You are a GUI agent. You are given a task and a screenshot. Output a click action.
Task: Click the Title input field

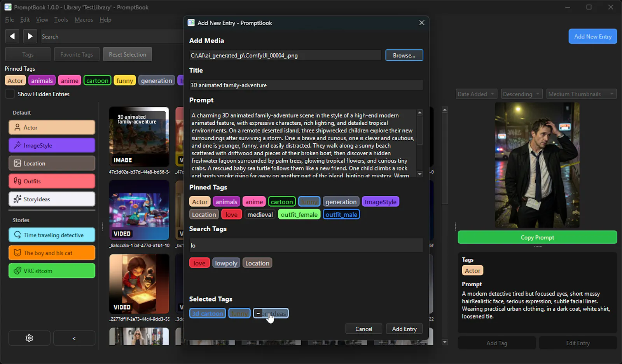click(x=306, y=85)
